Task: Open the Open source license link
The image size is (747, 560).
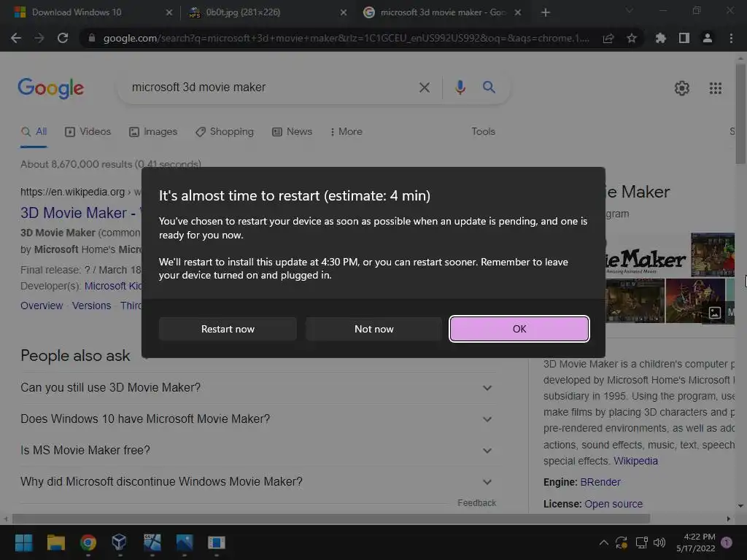Action: tap(613, 504)
